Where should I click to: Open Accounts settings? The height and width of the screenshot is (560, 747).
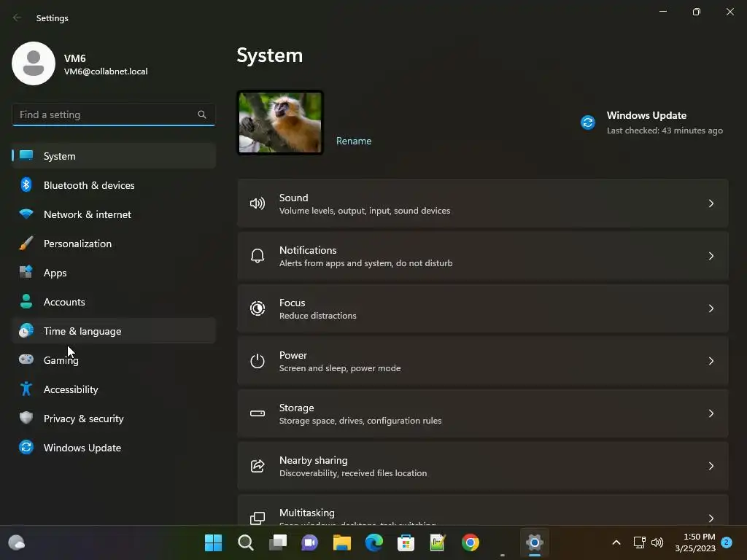click(114, 302)
